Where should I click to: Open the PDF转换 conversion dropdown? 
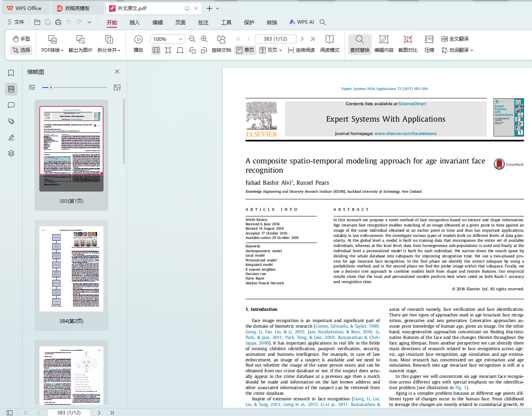click(x=52, y=44)
